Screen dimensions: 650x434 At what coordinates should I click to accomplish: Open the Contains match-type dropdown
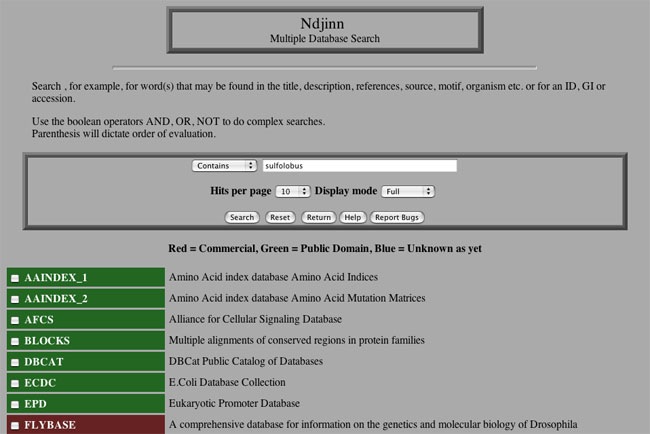(x=224, y=165)
